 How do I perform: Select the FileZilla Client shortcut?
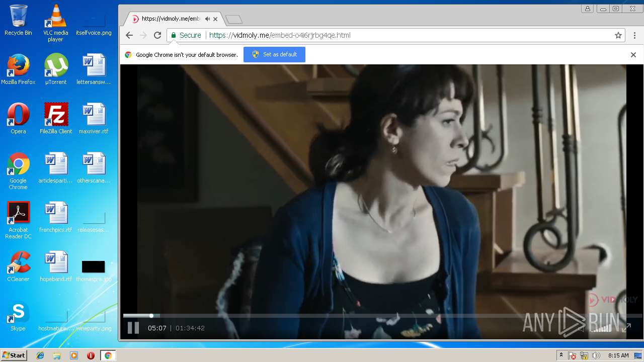click(55, 119)
